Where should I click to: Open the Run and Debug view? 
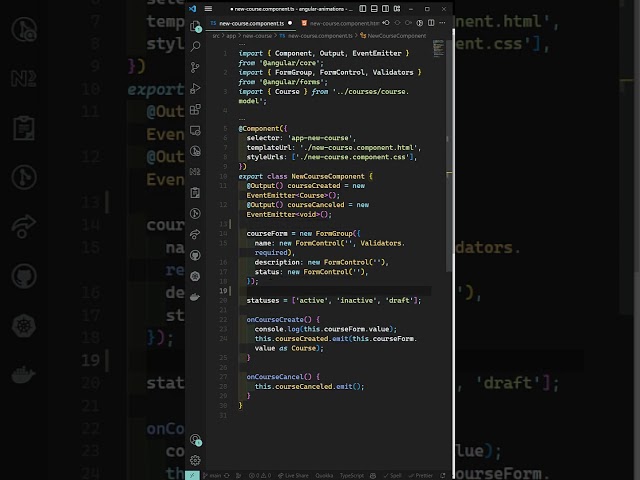pos(196,89)
